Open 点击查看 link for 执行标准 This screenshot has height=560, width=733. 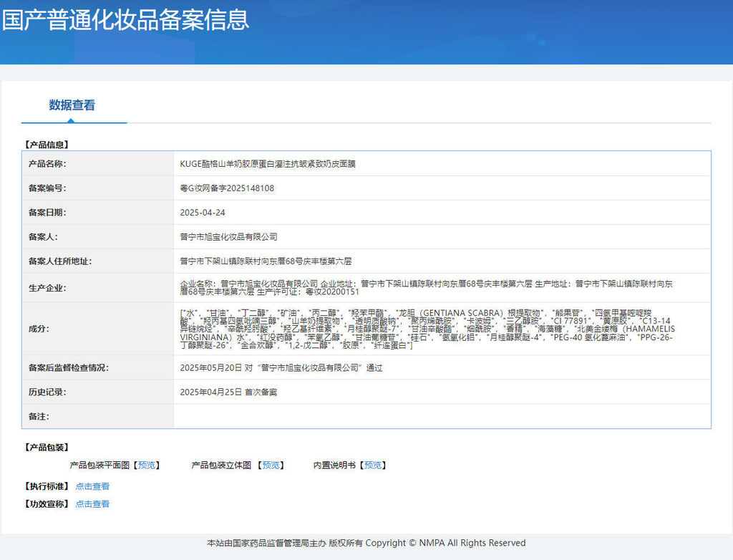(92, 486)
